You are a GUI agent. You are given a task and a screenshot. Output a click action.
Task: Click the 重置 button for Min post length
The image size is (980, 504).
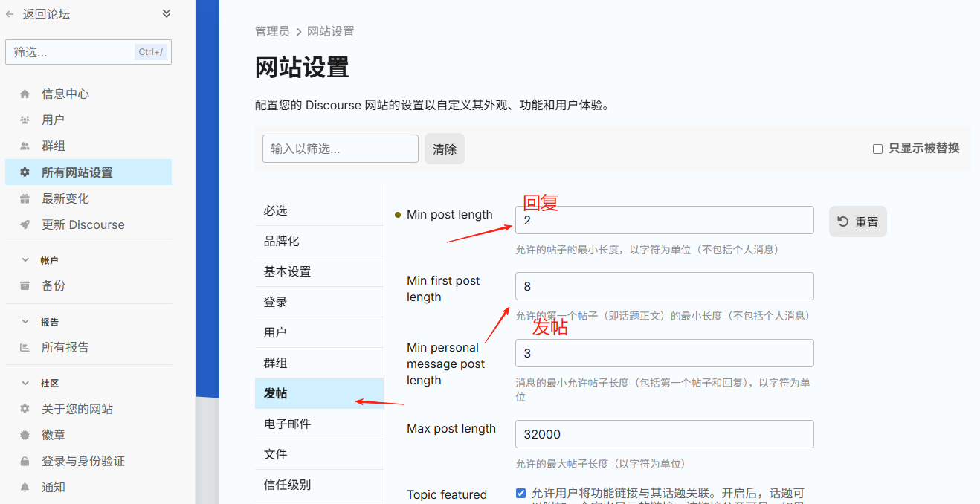pyautogui.click(x=858, y=222)
